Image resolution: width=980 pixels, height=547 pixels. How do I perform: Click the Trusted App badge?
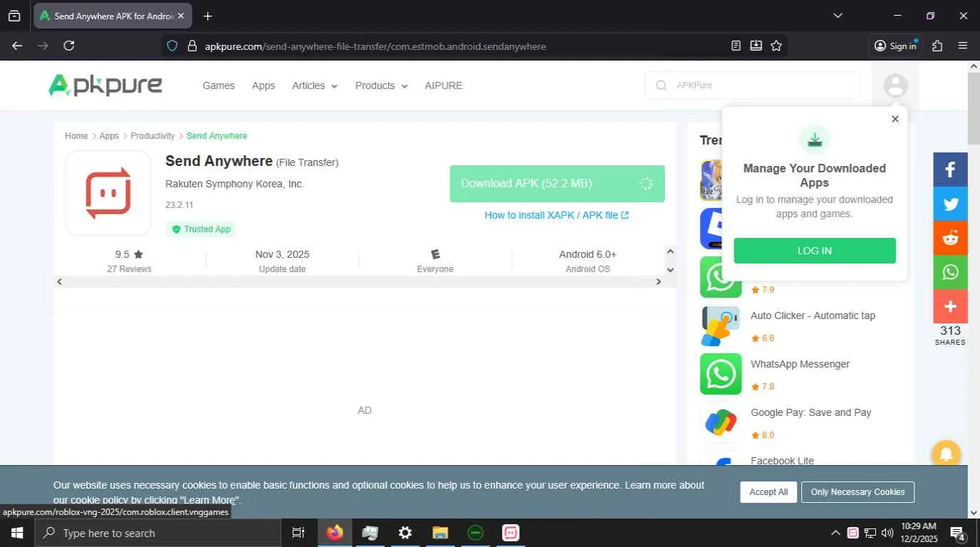click(201, 229)
